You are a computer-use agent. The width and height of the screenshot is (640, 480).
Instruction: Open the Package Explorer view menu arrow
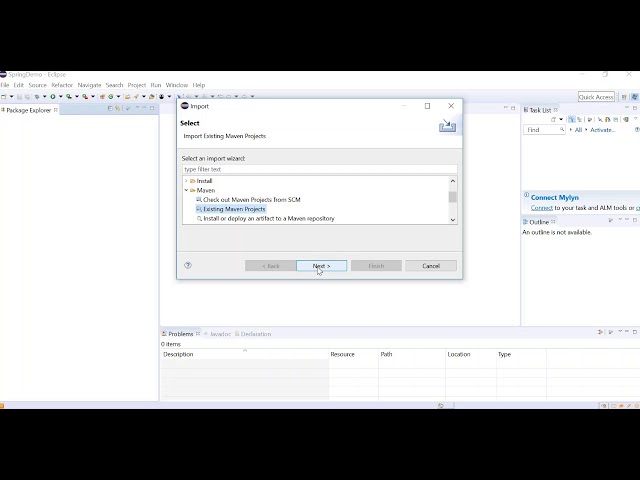[137, 107]
